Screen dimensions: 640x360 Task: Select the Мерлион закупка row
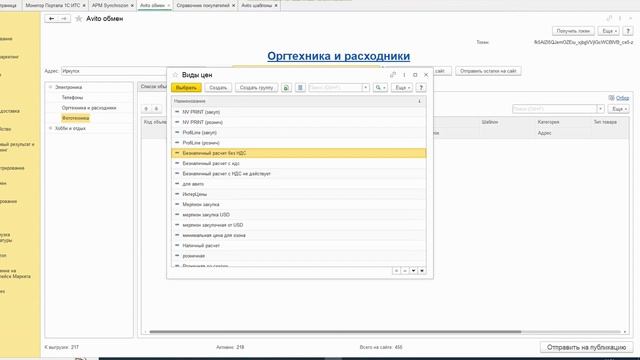(x=299, y=204)
